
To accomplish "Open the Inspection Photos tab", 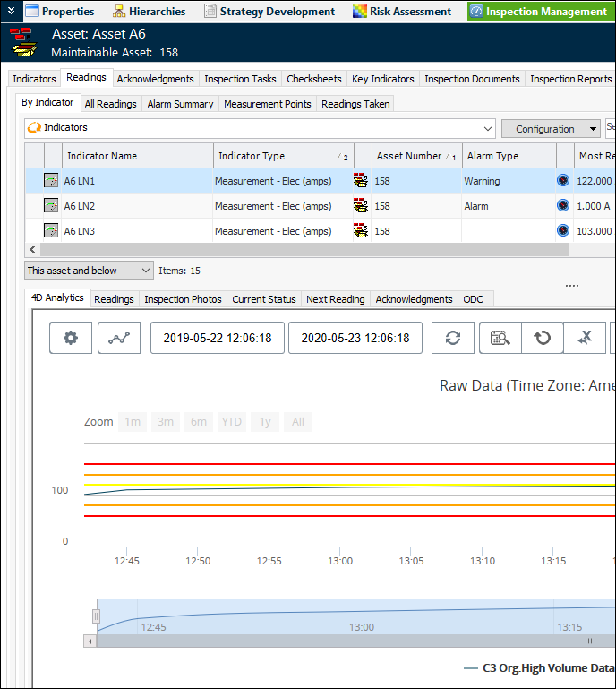I will (183, 299).
